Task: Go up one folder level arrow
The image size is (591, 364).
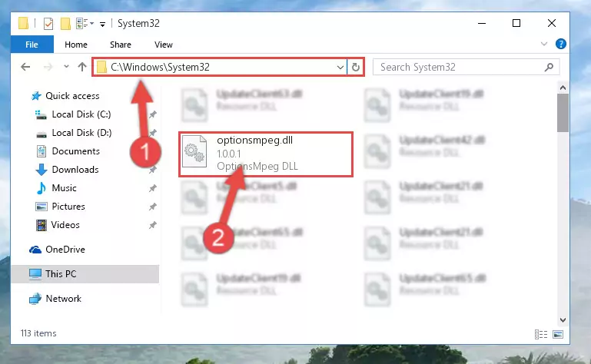Action: [82, 67]
